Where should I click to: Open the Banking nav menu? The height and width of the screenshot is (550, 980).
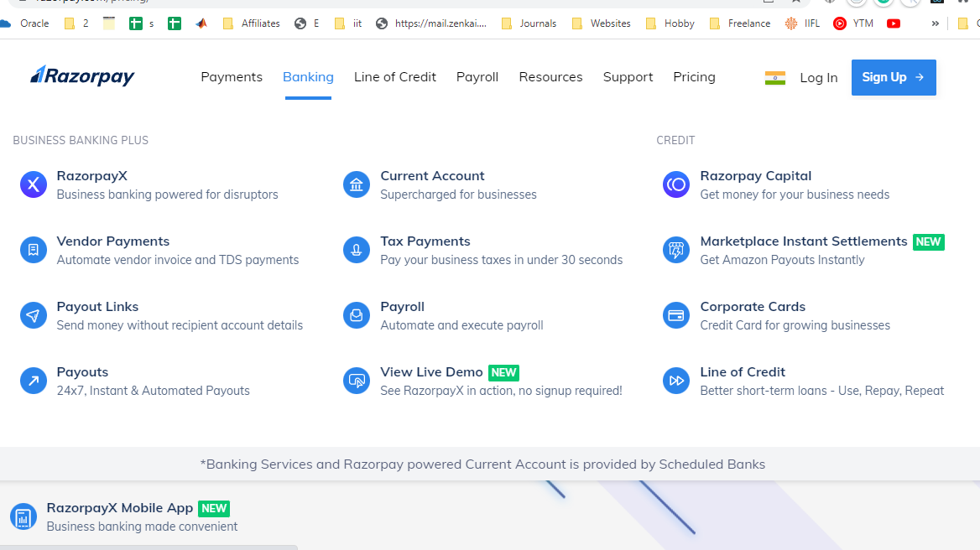(308, 77)
